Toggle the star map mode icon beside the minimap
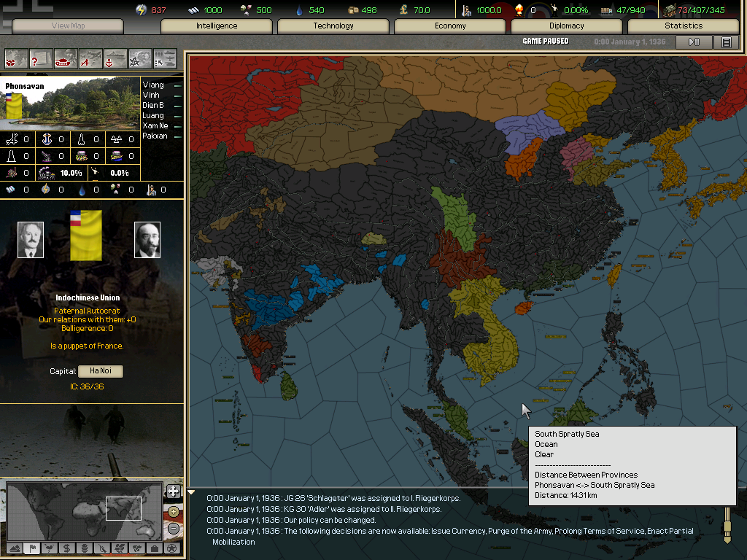The width and height of the screenshot is (747, 560). [x=172, y=548]
